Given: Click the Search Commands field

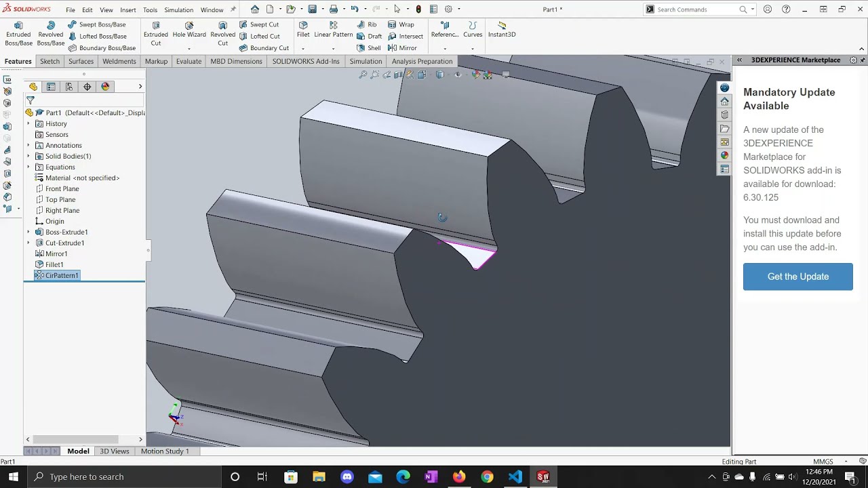Looking at the screenshot, I should click(697, 9).
